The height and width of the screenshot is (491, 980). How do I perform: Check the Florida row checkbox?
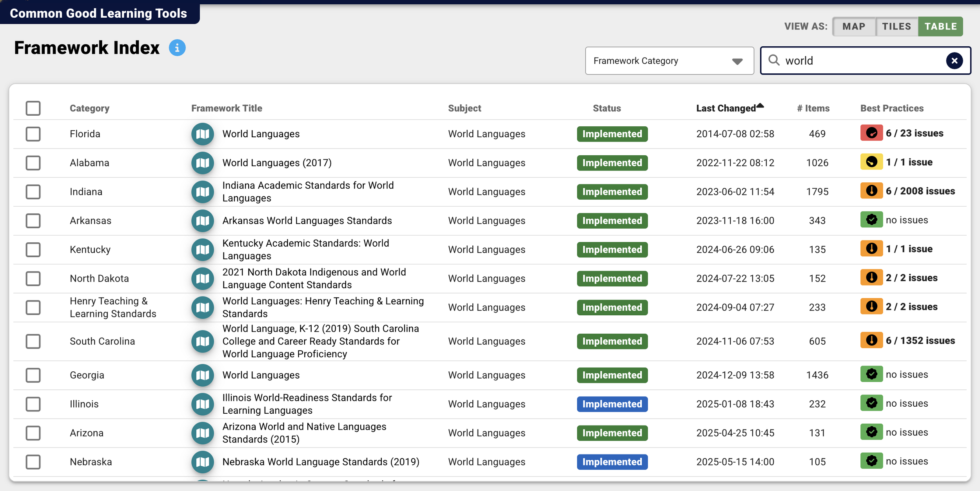[x=33, y=134]
